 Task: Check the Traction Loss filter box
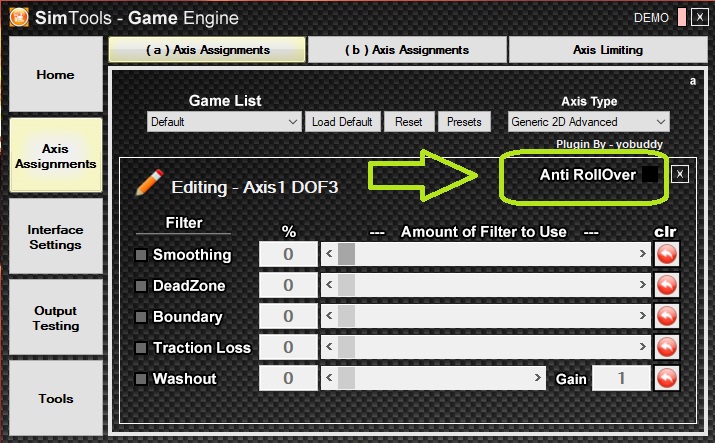141,348
